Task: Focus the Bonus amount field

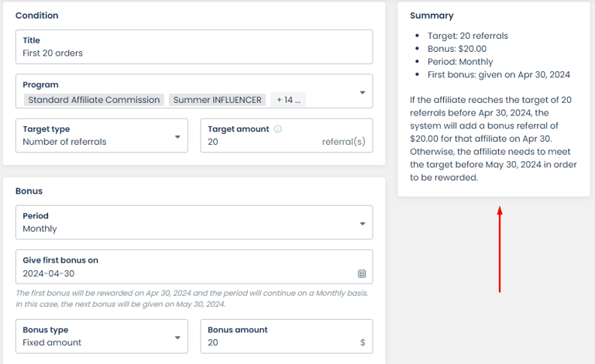Action: click(x=279, y=342)
